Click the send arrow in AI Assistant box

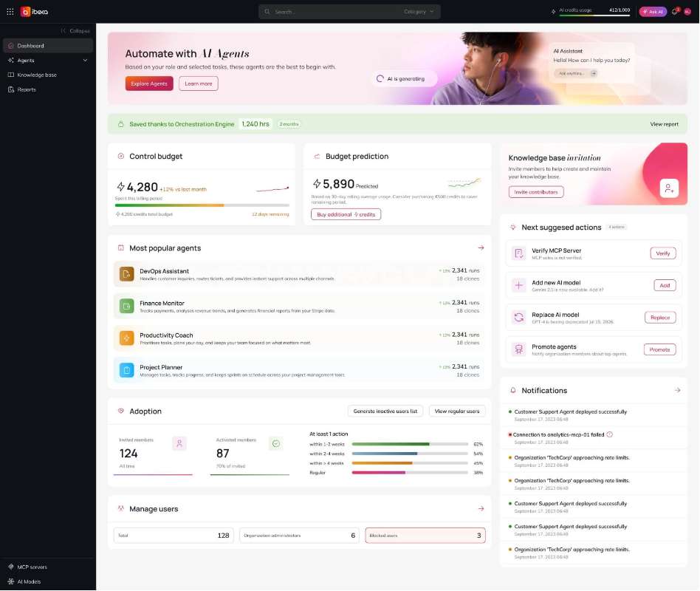594,73
